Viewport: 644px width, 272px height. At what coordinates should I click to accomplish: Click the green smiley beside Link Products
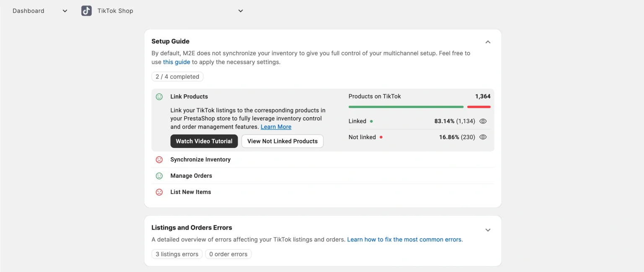click(159, 97)
